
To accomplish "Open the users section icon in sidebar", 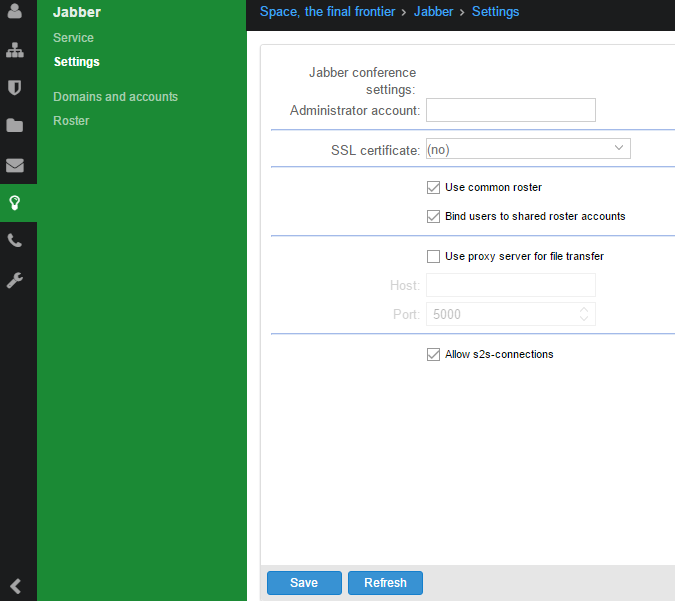I will tap(15, 11).
